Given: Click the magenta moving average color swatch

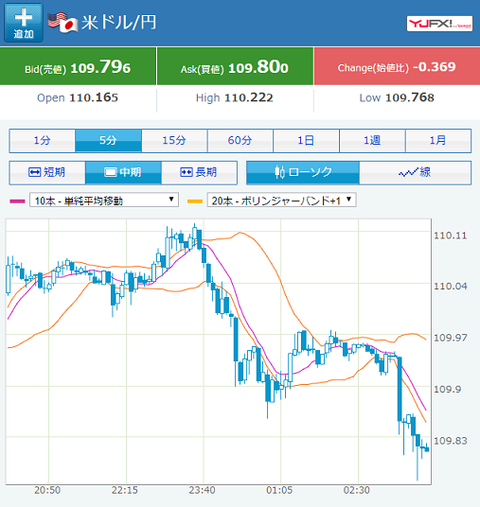Looking at the screenshot, I should [x=17, y=201].
